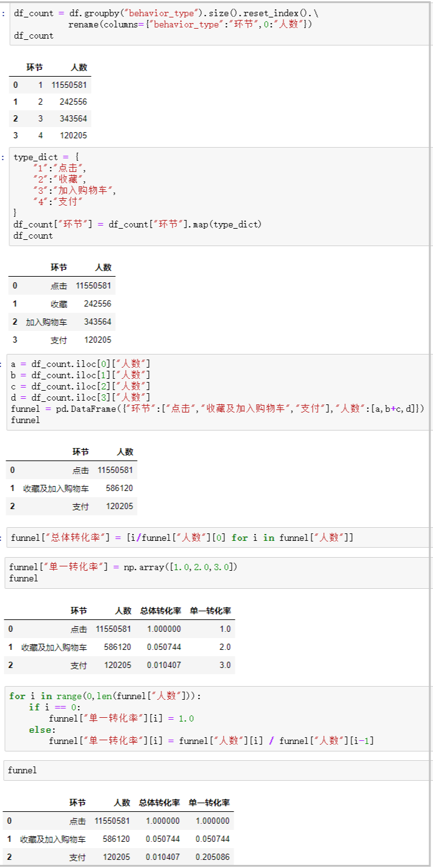433x868 pixels.
Task: Click the "4":"支付" dictionary line
Action: pyautogui.click(x=58, y=202)
